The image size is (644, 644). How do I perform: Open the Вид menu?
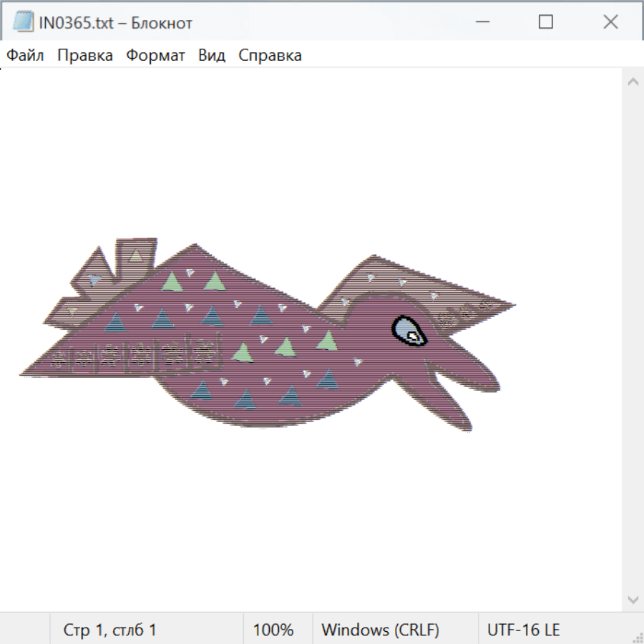(x=212, y=56)
